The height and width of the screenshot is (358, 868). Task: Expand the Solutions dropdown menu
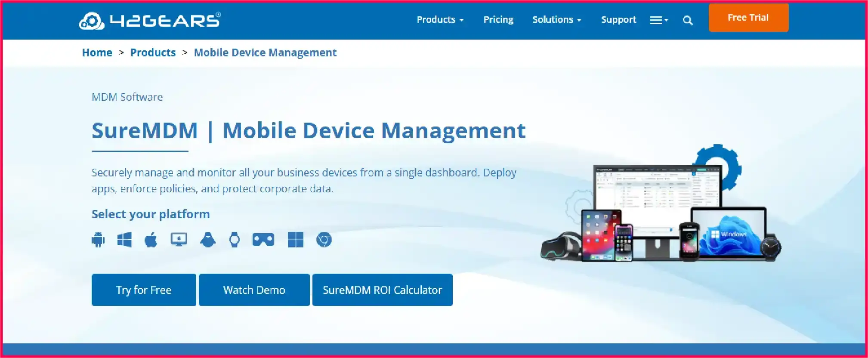[x=557, y=20]
